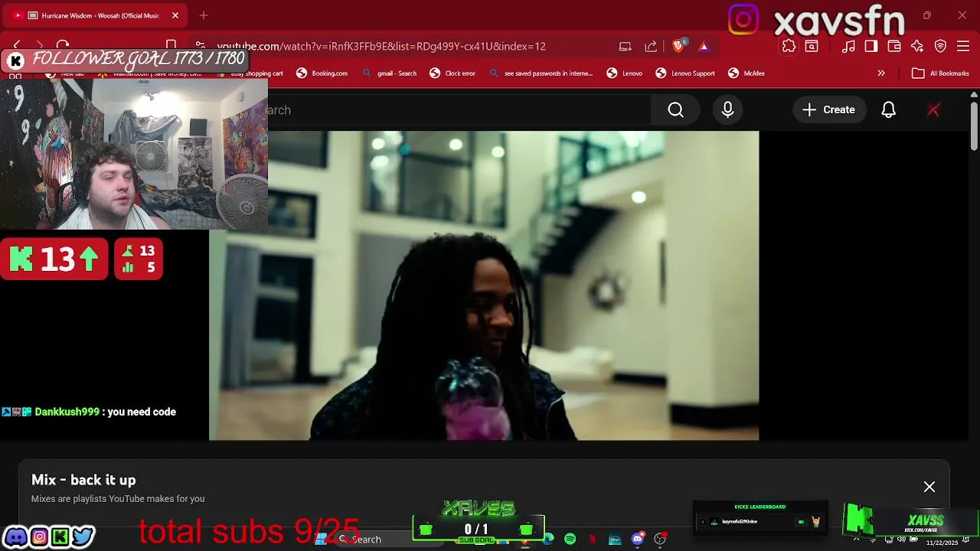The width and height of the screenshot is (980, 551).
Task: Open Brave VPN shield icon
Action: 940,46
